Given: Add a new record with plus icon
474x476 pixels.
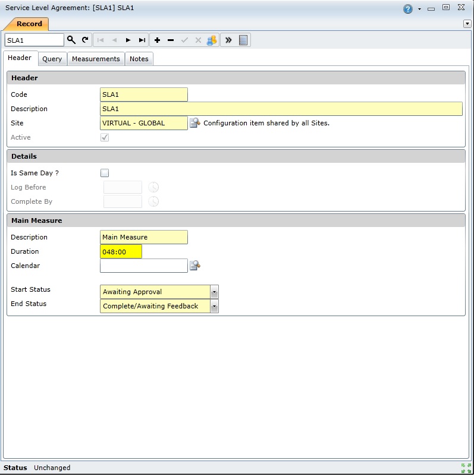Looking at the screenshot, I should (157, 40).
